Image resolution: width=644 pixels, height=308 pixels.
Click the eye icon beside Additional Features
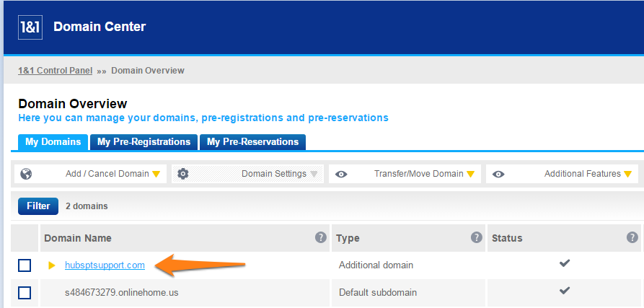[498, 174]
